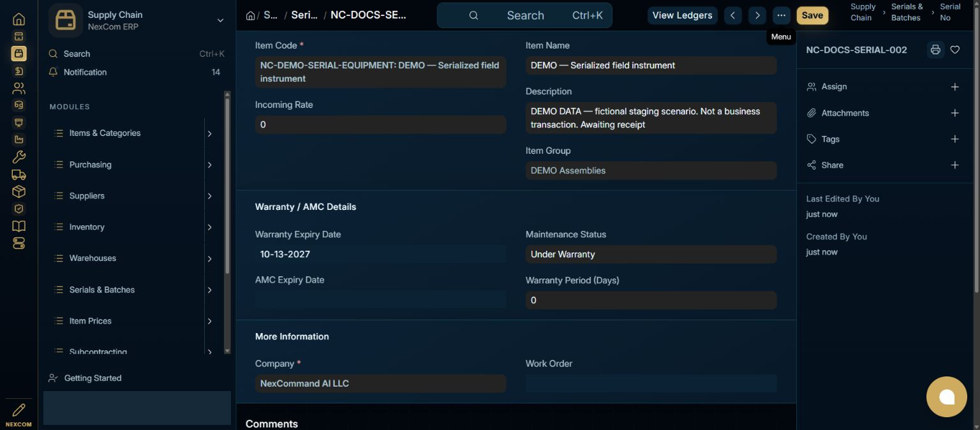Click the pencil NEXCOM edit icon
This screenshot has height=430, width=980.
click(19, 414)
